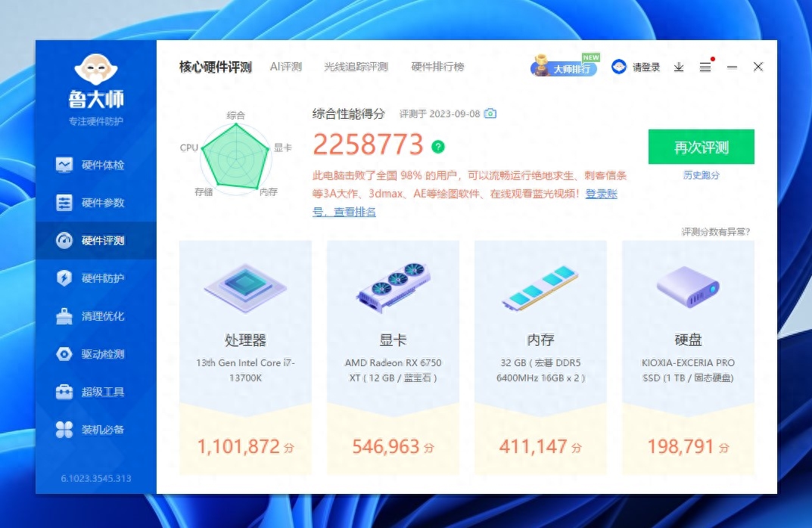Start the benchmark again with 再次评测
Screen dimensions: 812x528
tap(702, 147)
